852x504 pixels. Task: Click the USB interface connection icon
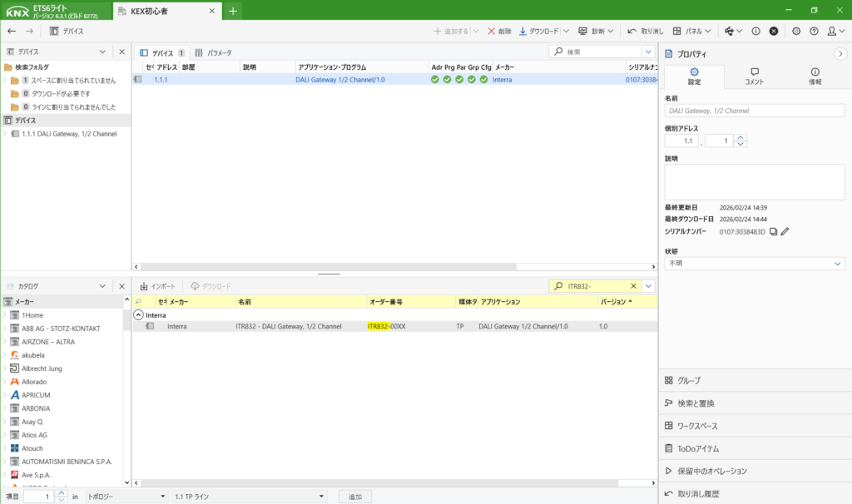[x=730, y=31]
